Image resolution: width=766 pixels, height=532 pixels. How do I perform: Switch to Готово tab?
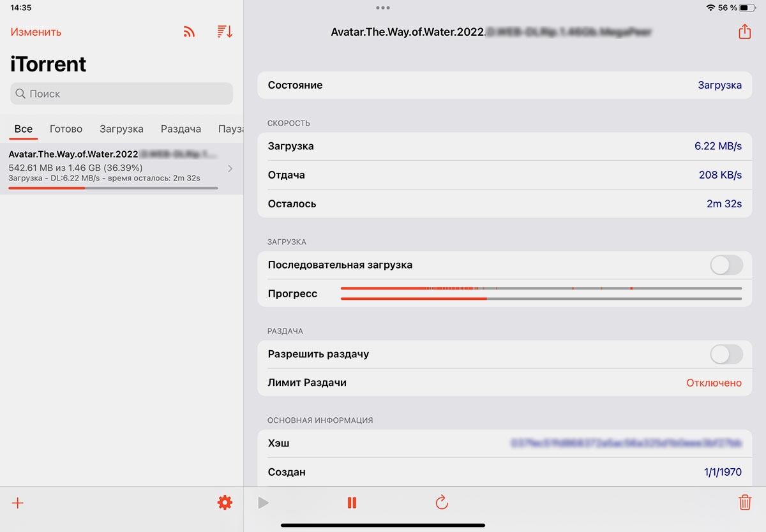click(66, 129)
